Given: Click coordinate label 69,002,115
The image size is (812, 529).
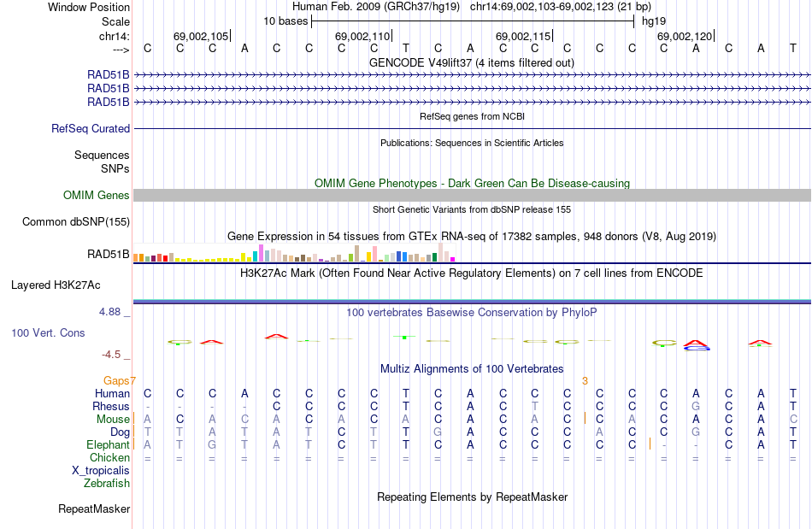Looking at the screenshot, I should point(523,36).
